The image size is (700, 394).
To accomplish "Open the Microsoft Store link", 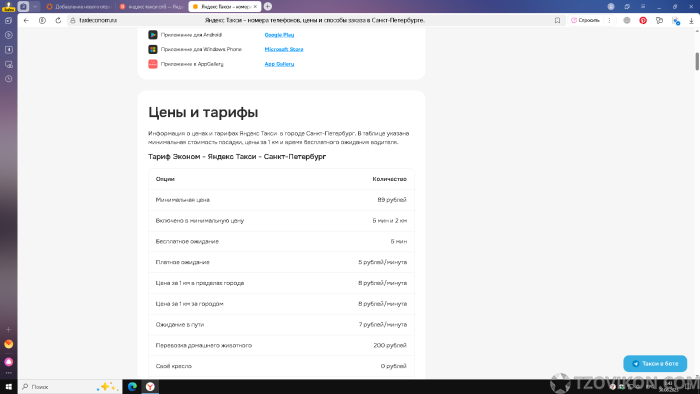I will [x=284, y=49].
